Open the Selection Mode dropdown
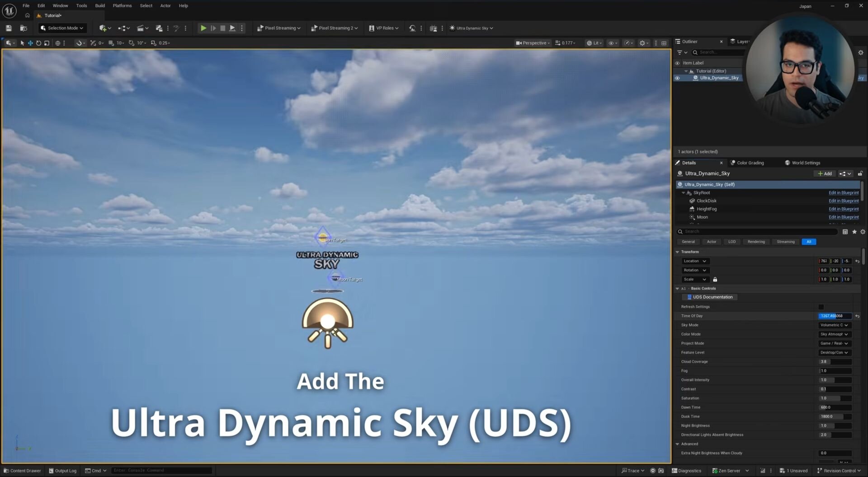 [62, 28]
